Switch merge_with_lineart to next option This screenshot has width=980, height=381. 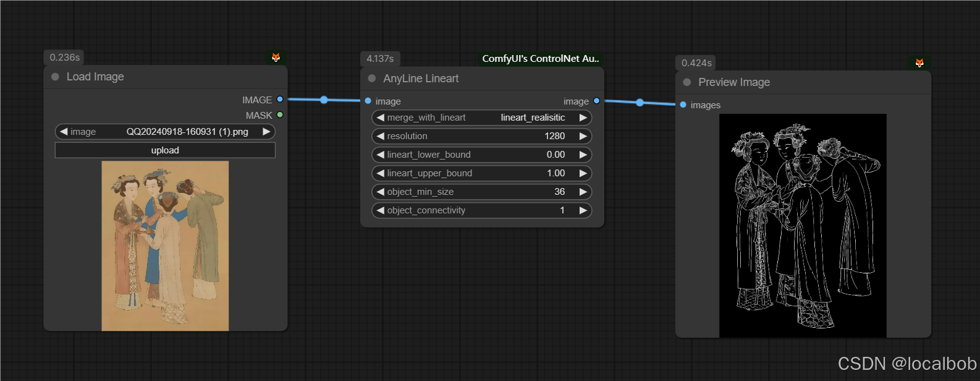[x=583, y=118]
